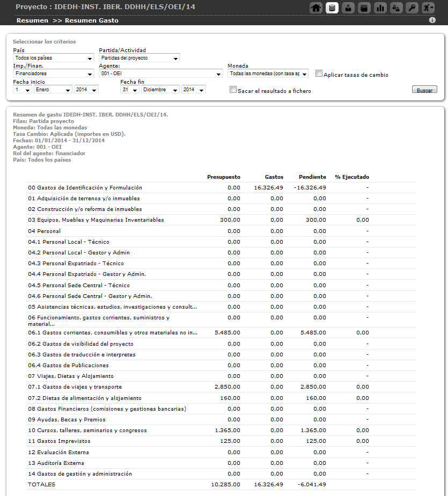Click the Pendiente column header
This screenshot has height=496, width=448.
pos(312,177)
